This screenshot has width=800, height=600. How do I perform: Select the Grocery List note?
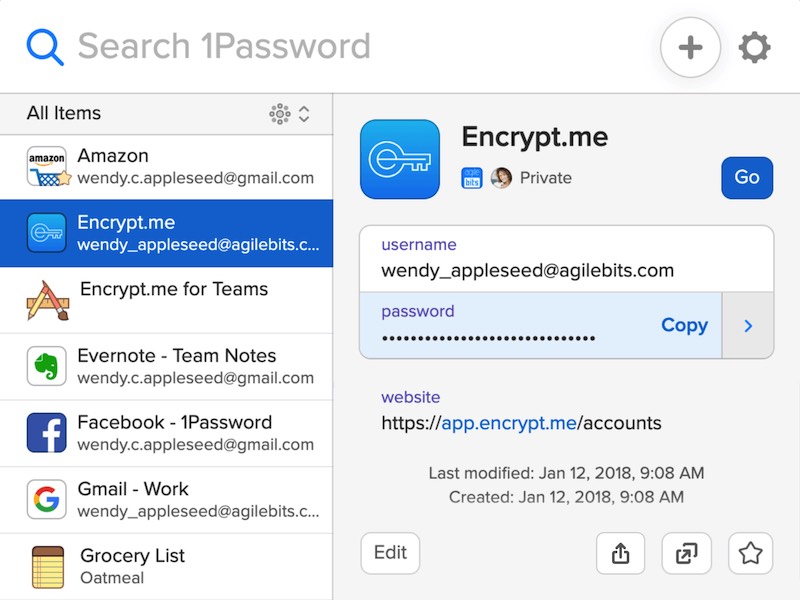tap(166, 566)
